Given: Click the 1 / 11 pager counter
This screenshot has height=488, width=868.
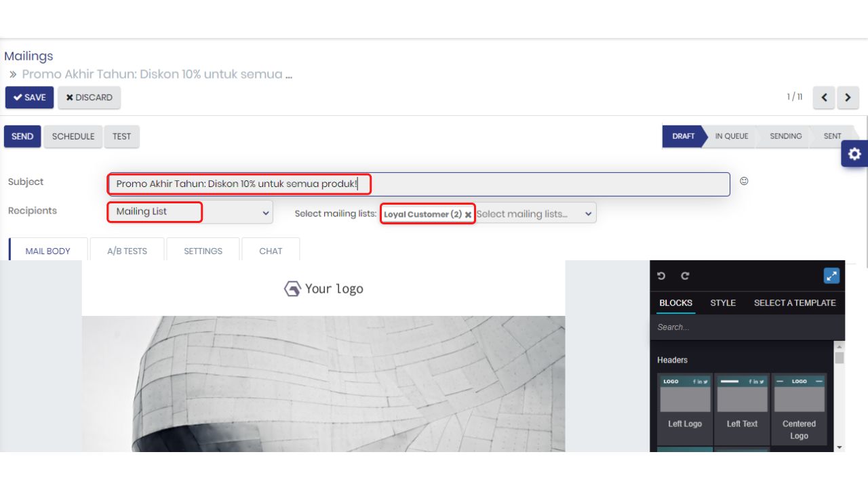Looking at the screenshot, I should click(795, 97).
